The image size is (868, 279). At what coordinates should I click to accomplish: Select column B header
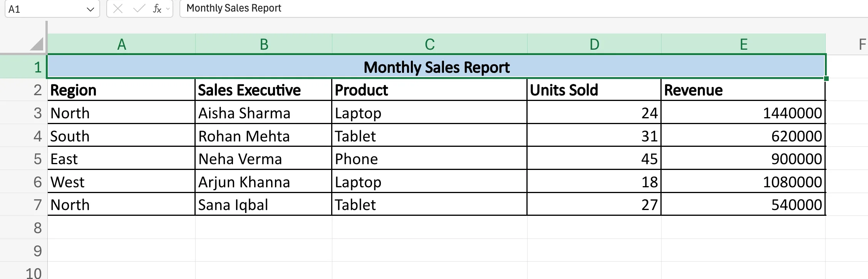(x=264, y=44)
